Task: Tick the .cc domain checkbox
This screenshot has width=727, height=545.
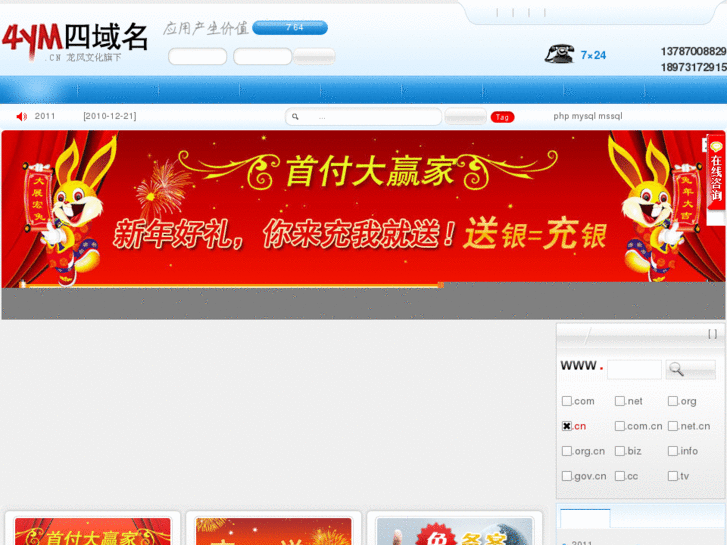Action: point(619,476)
